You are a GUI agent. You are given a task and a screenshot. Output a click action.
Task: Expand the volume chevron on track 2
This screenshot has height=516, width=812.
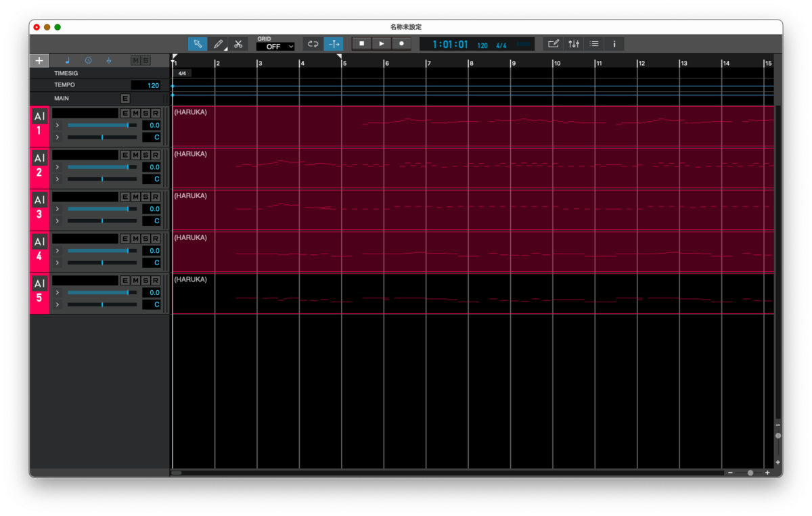(58, 167)
